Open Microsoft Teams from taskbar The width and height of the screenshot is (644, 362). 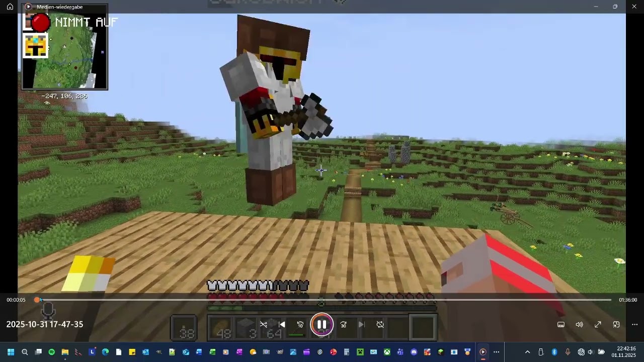tap(400, 352)
